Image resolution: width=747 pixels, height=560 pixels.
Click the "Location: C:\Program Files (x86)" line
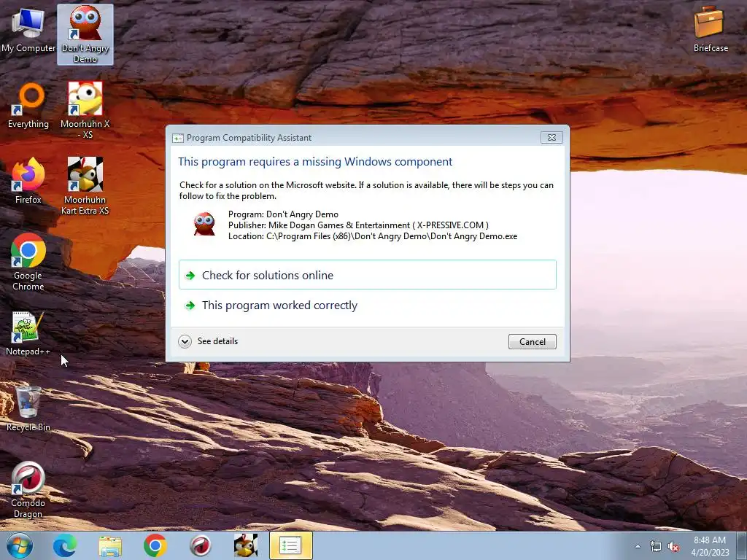(x=373, y=236)
